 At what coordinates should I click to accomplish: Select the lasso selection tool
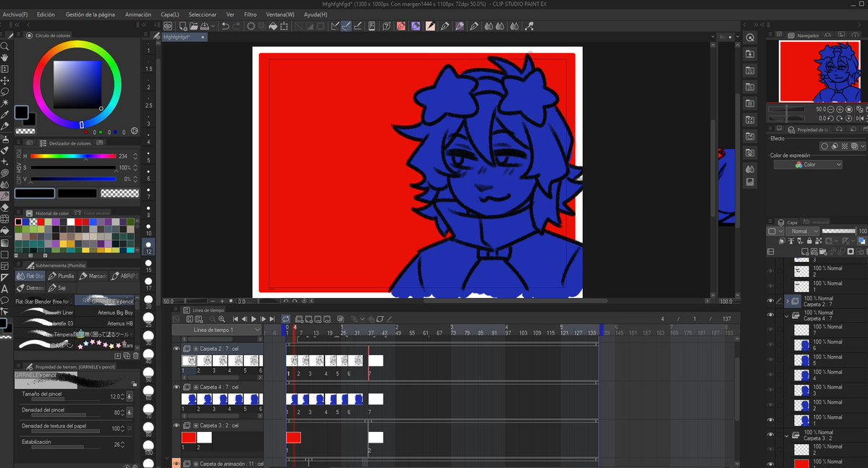click(4, 92)
